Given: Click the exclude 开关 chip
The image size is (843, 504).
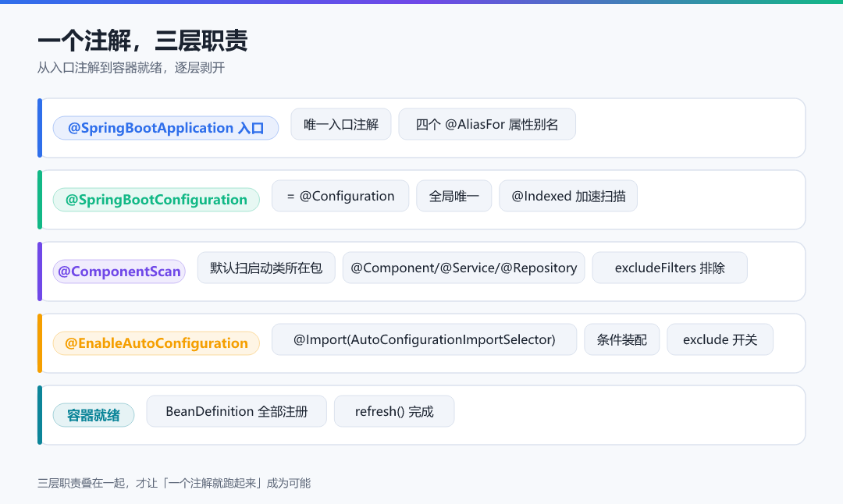Looking at the screenshot, I should (x=720, y=339).
